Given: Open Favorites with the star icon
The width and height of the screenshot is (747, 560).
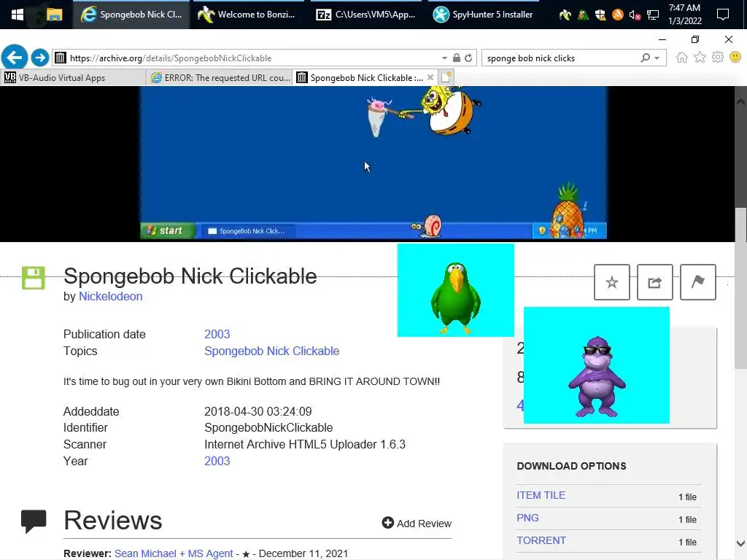Looking at the screenshot, I should (x=700, y=58).
